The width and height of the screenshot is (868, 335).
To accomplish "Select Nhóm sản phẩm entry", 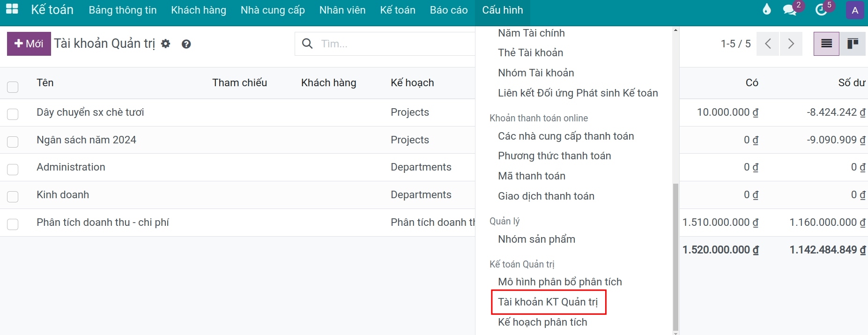I will tap(536, 239).
